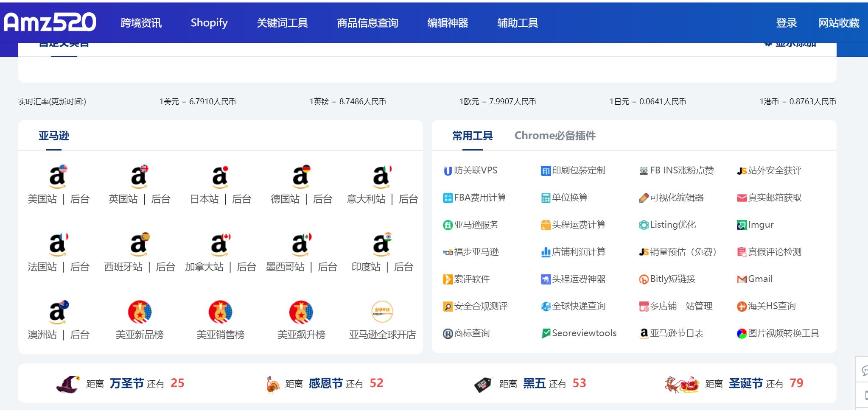The width and height of the screenshot is (868, 410).
Task: Click the 网站收藏 link
Action: pos(838,23)
